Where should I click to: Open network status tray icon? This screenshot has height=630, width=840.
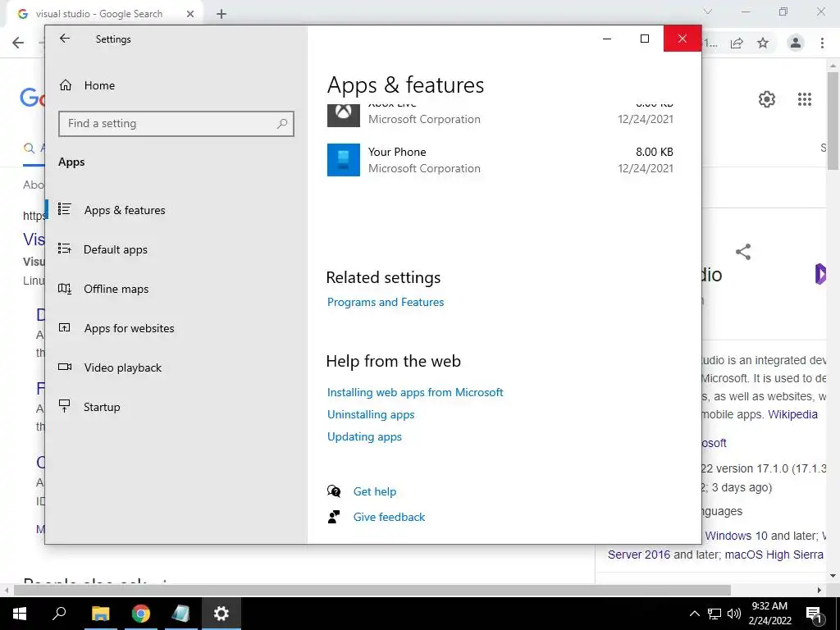point(714,614)
